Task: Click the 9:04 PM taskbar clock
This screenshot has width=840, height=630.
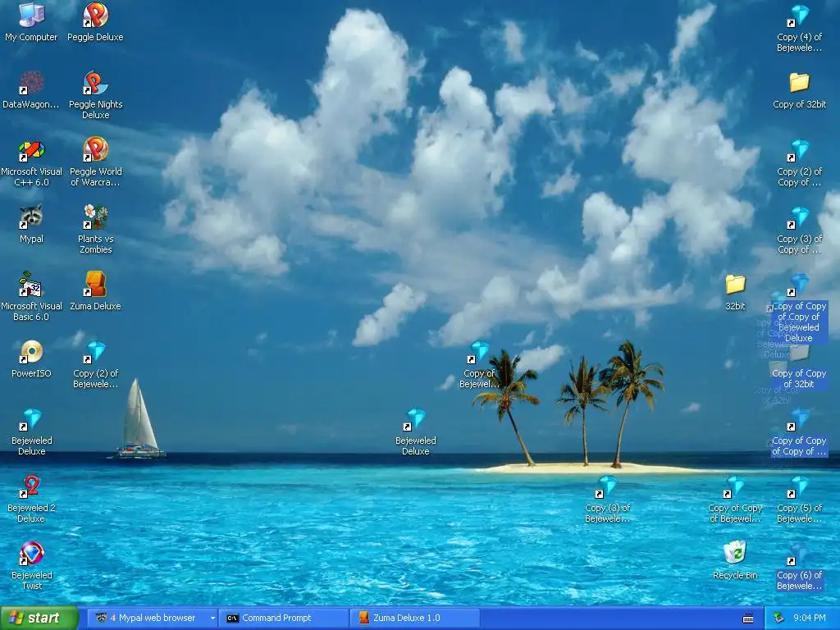Action: coord(809,618)
